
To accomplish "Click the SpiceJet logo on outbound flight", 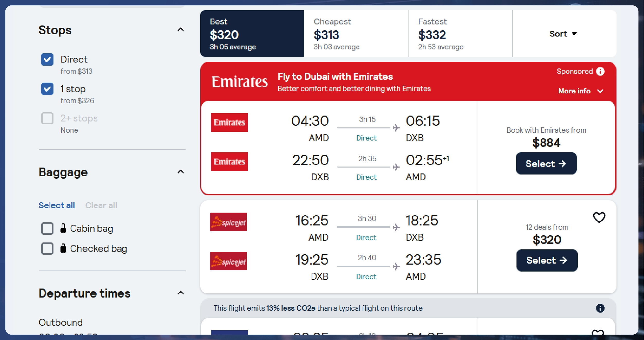I will coord(228,222).
